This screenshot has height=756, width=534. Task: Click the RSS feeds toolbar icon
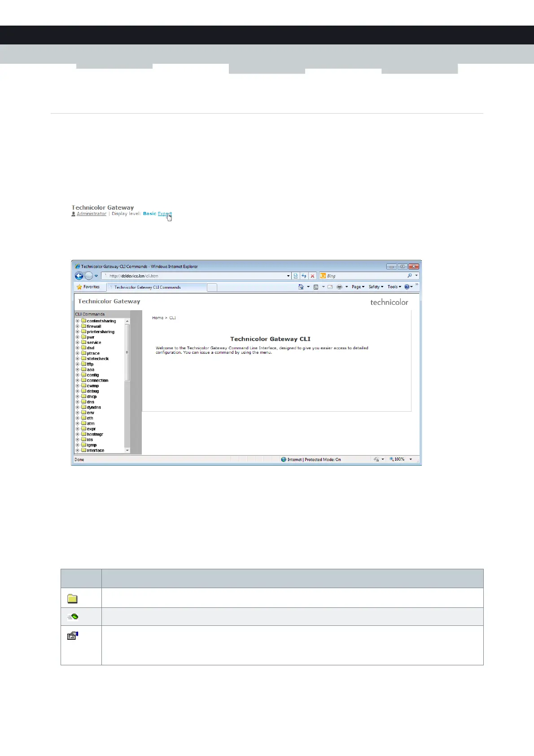[x=316, y=287]
